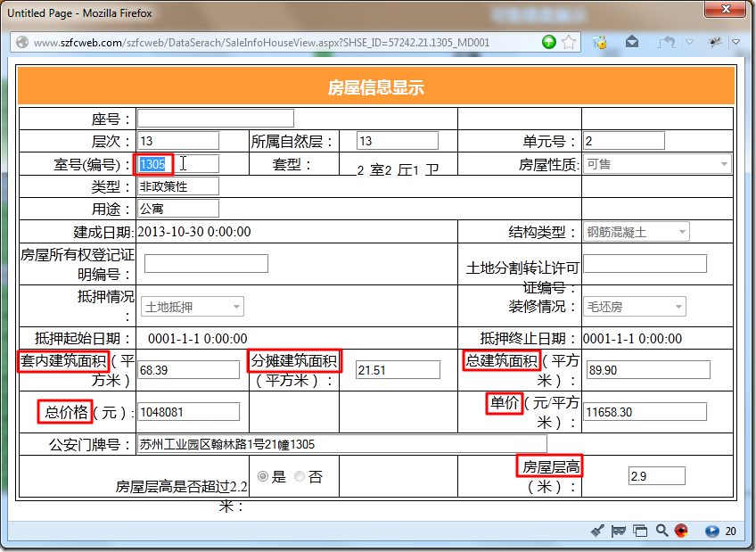This screenshot has width=756, height=552.
Task: Click the 总建筑面积 field 89.90
Action: pyautogui.click(x=648, y=370)
